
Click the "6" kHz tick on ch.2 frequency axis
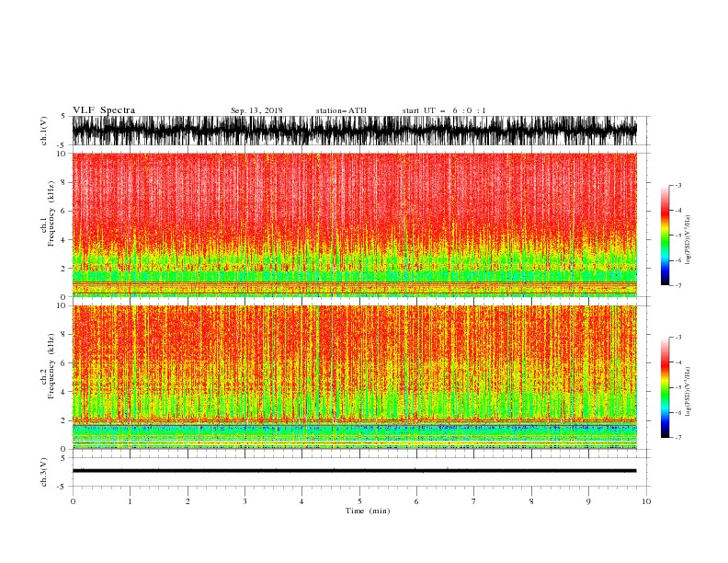coord(63,362)
